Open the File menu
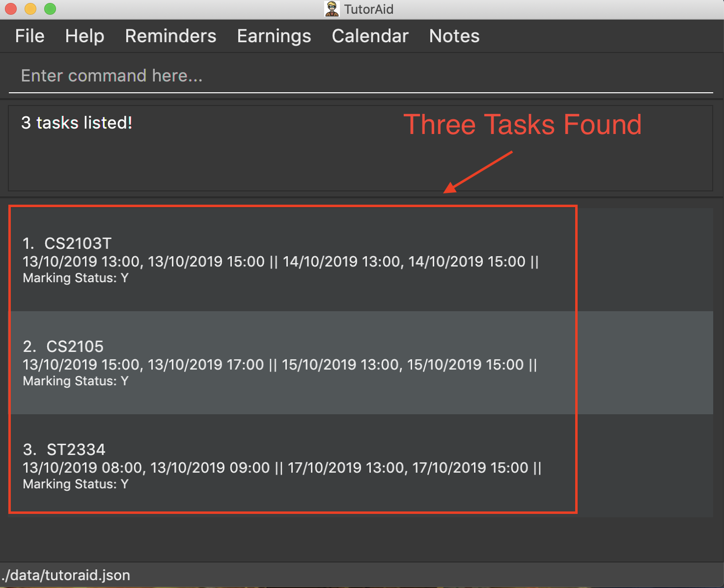Image resolution: width=724 pixels, height=588 pixels. [x=29, y=36]
